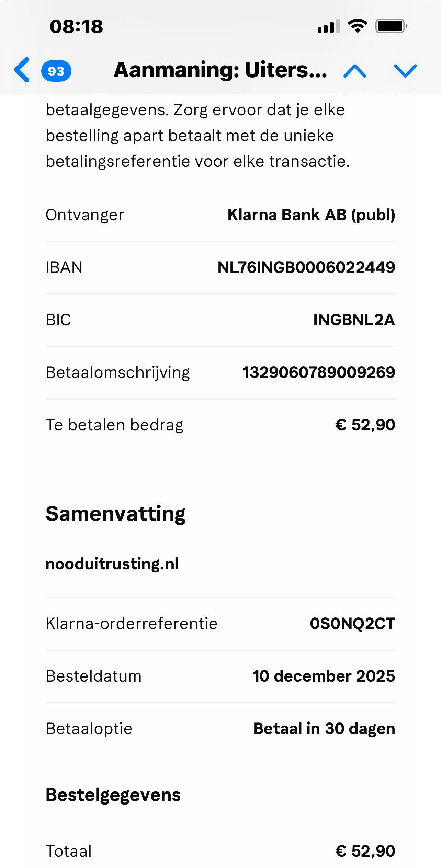Viewport: 441px width, 868px height.
Task: Tap the Wi-Fi status icon
Action: 358,26
